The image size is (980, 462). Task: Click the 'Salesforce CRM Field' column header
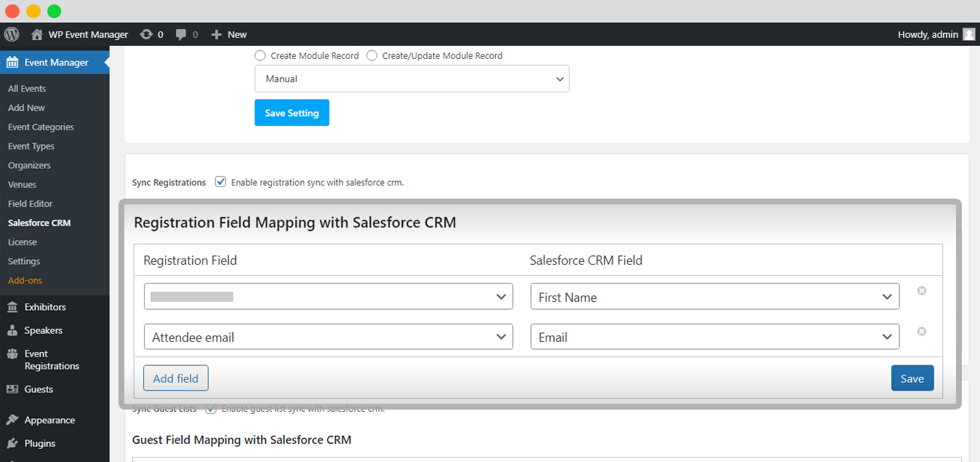(x=586, y=260)
